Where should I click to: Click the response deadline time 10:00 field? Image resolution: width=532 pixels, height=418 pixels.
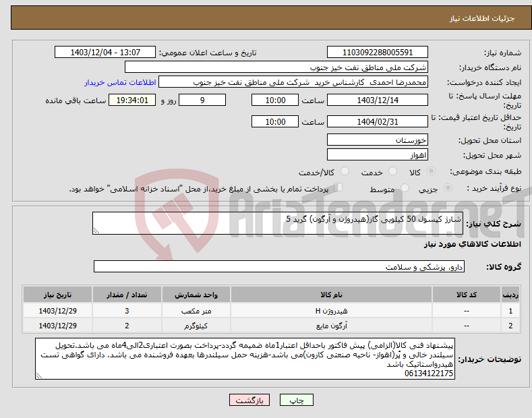pyautogui.click(x=275, y=100)
